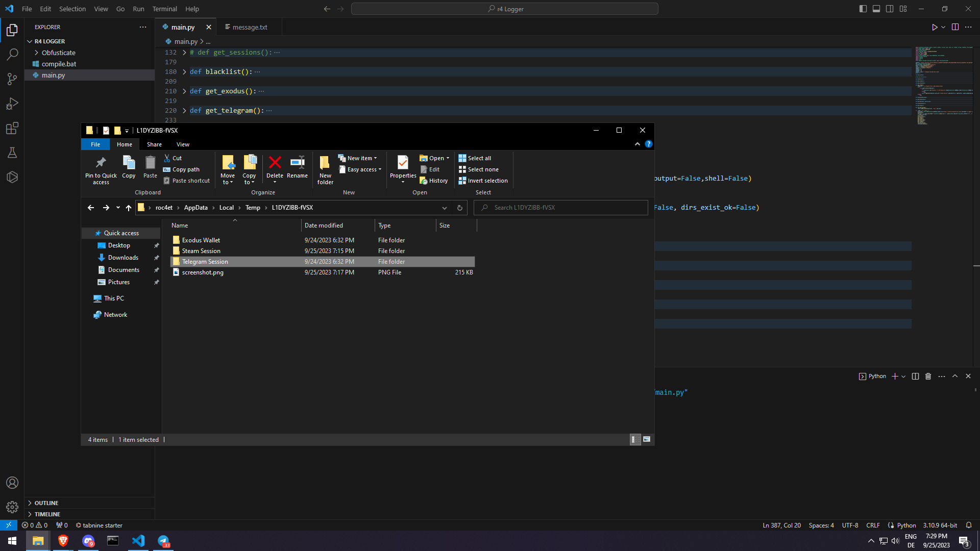Click the Pin to Quick access icon
The image size is (980, 551).
click(101, 163)
